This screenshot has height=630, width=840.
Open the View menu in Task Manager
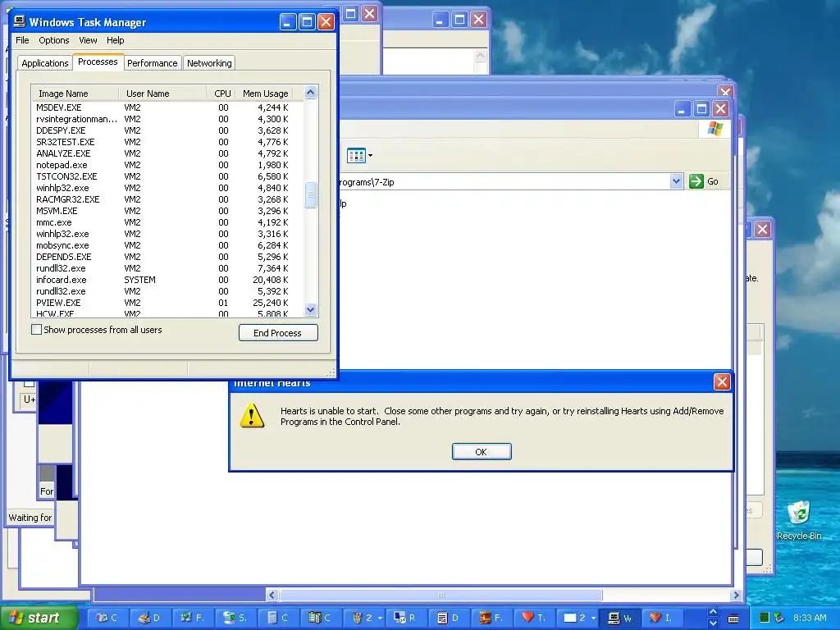[88, 40]
